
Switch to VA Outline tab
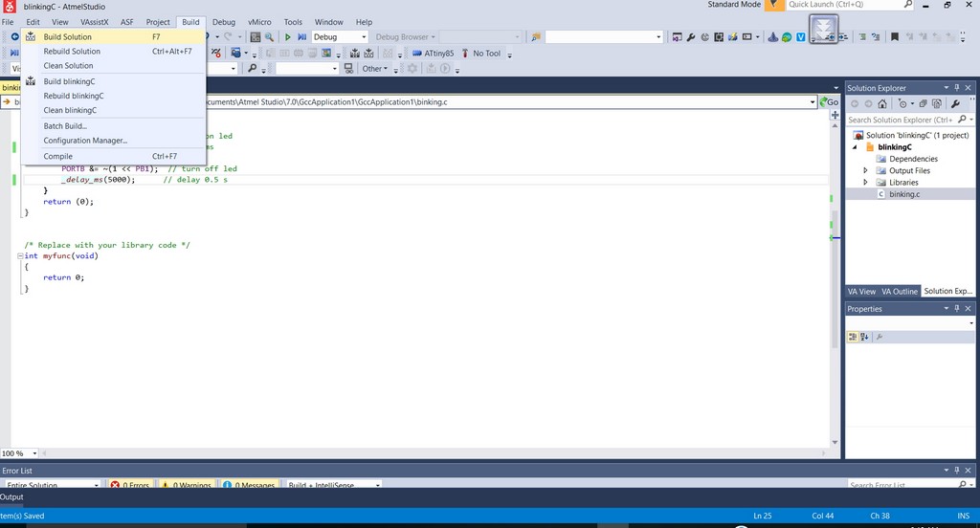[900, 291]
